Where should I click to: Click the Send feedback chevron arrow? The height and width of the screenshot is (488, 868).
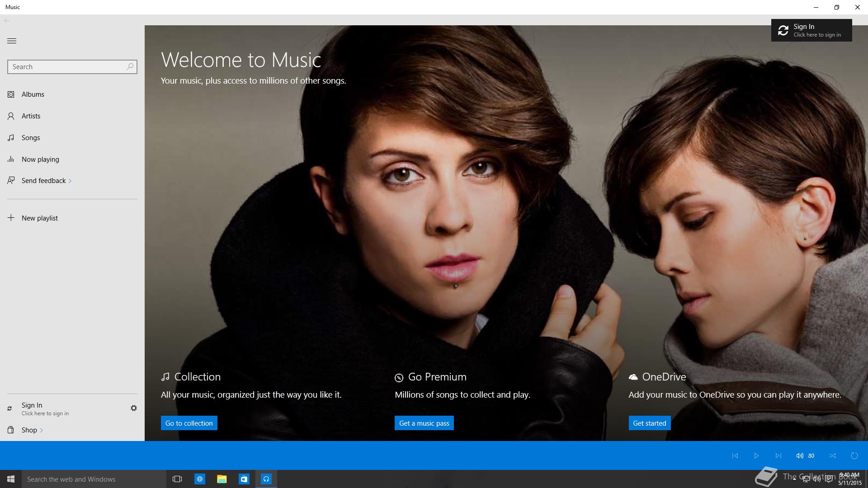pos(70,181)
